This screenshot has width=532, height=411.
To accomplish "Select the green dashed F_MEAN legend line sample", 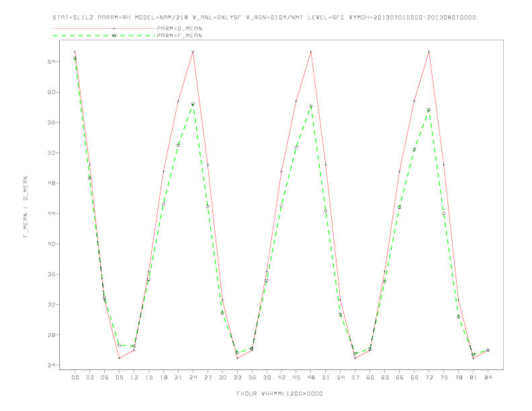I will (x=104, y=36).
